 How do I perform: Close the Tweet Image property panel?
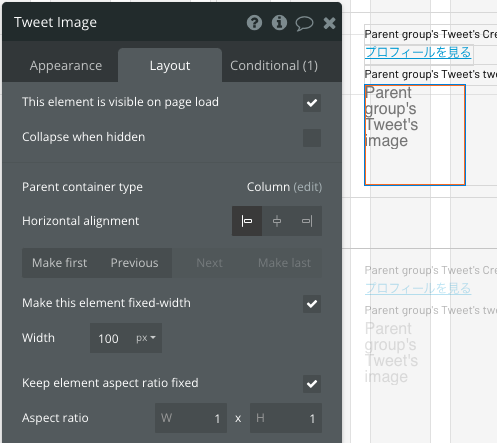[x=329, y=23]
